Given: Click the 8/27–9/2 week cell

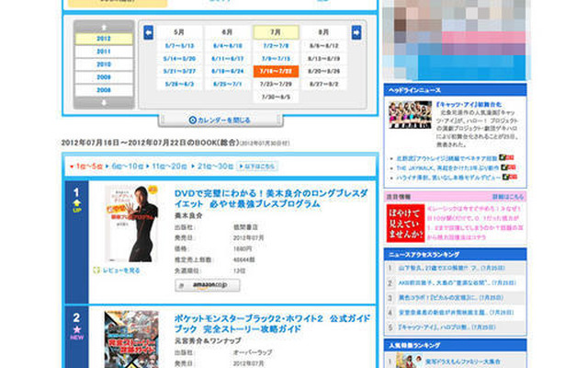Looking at the screenshot, I should [x=324, y=84].
